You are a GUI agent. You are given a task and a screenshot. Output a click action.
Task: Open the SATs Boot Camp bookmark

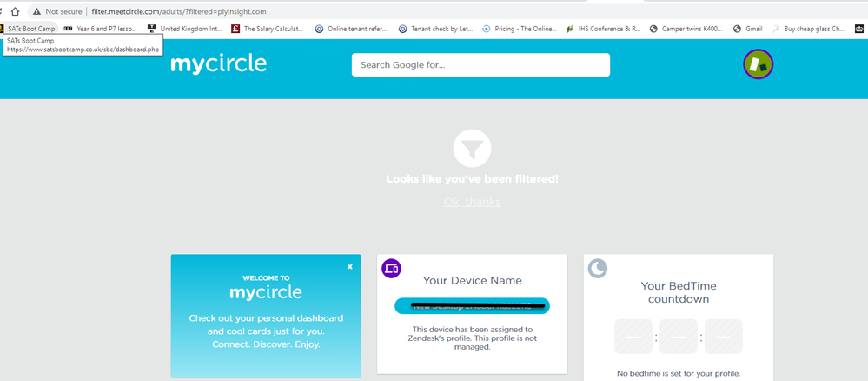click(x=30, y=29)
